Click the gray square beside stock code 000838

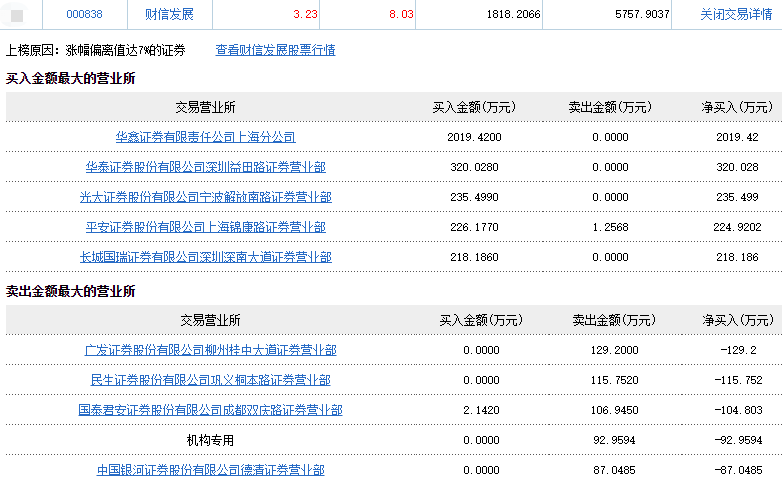point(17,15)
